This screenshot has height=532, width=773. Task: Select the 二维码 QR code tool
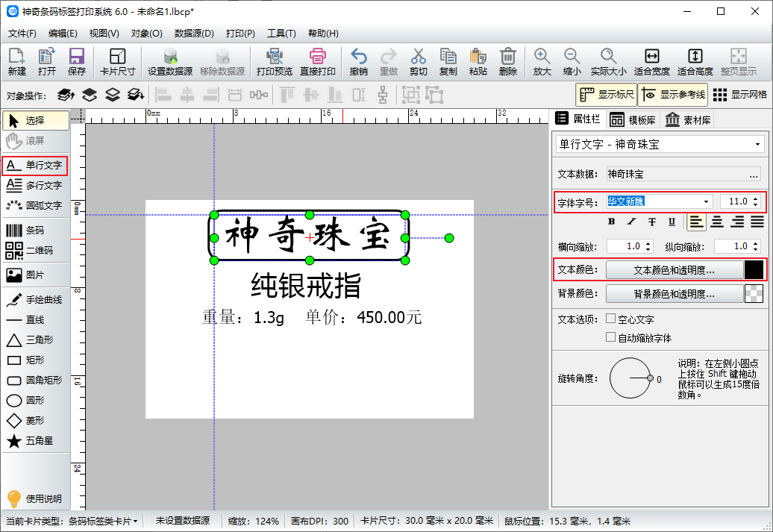(34, 251)
